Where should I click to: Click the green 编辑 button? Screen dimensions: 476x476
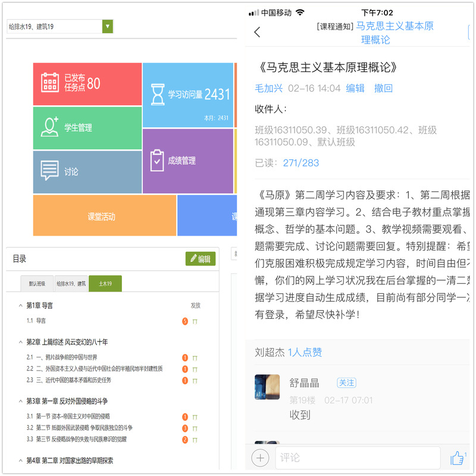[201, 259]
